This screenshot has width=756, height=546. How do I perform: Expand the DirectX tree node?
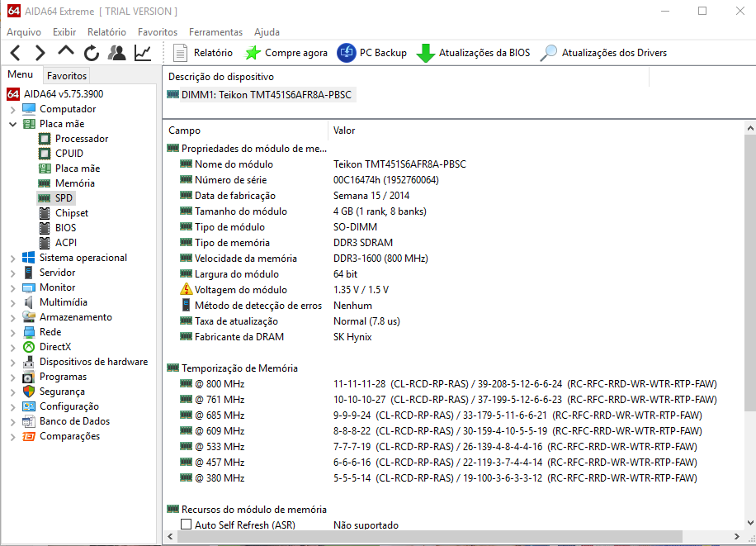[x=13, y=348]
